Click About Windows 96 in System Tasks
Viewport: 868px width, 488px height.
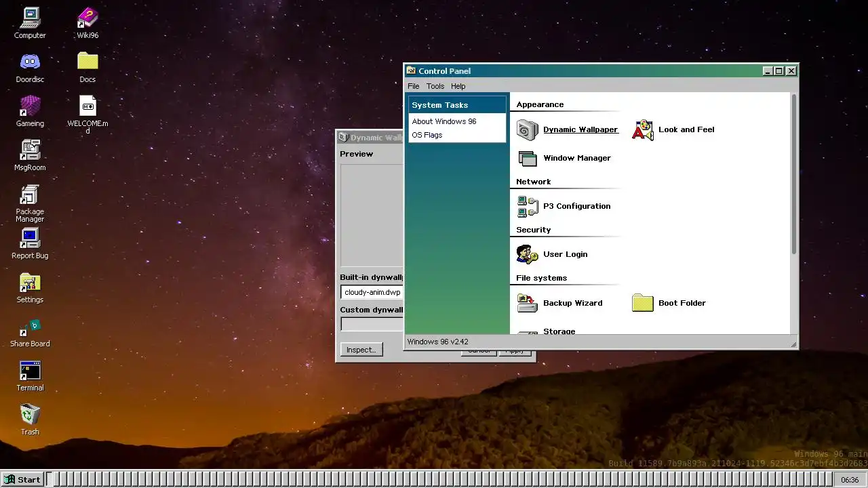[x=444, y=121]
